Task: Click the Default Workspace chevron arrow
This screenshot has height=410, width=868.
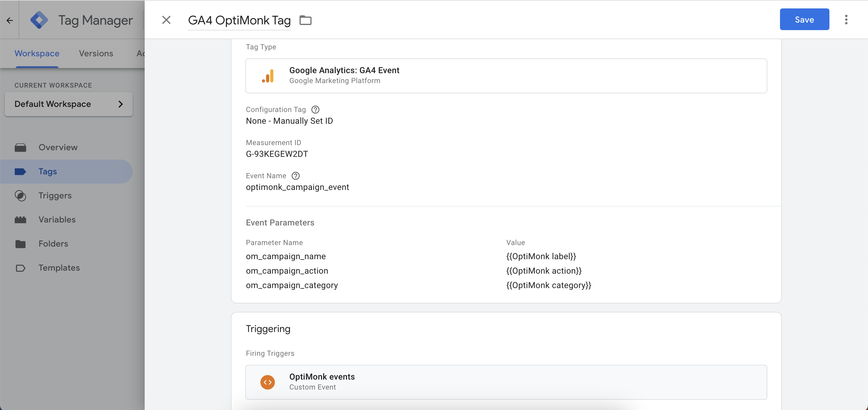Action: point(121,104)
